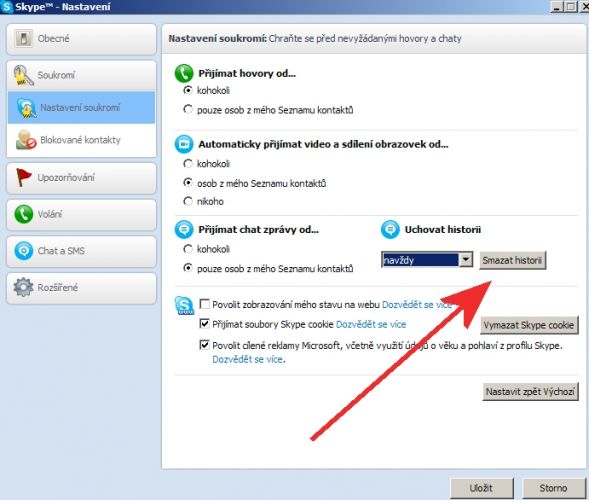Viewport: 589px width, 500px height.
Task: Click the green phone Volání icon
Action: [24, 214]
